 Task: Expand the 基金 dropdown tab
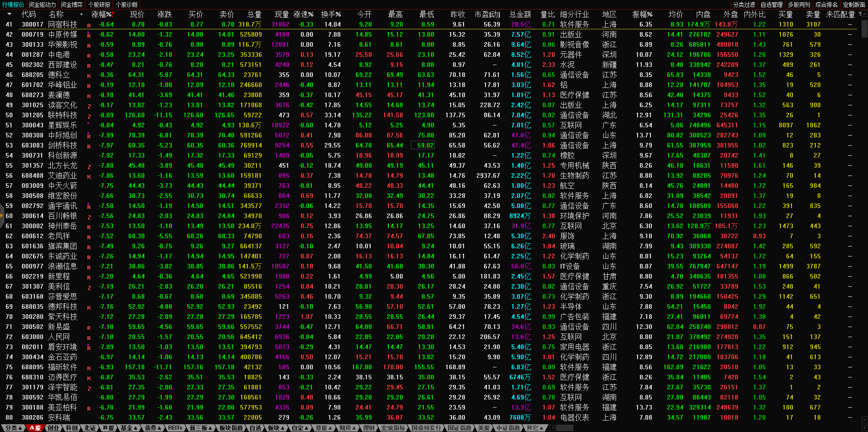[129, 428]
